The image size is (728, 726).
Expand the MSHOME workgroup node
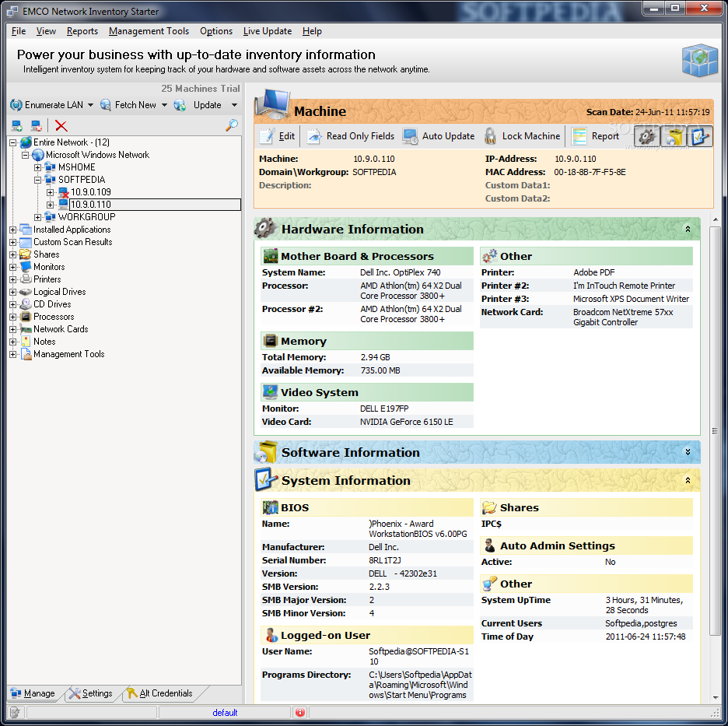pyautogui.click(x=37, y=167)
